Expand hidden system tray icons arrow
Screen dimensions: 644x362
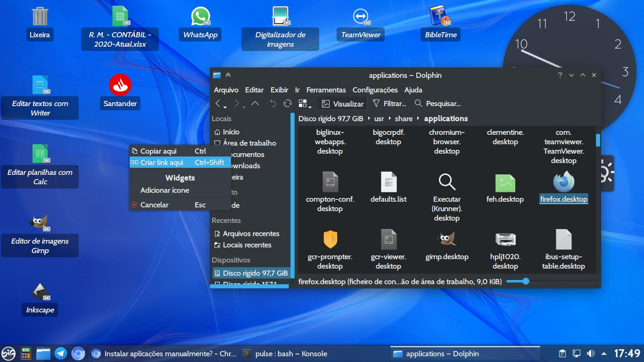click(x=604, y=353)
